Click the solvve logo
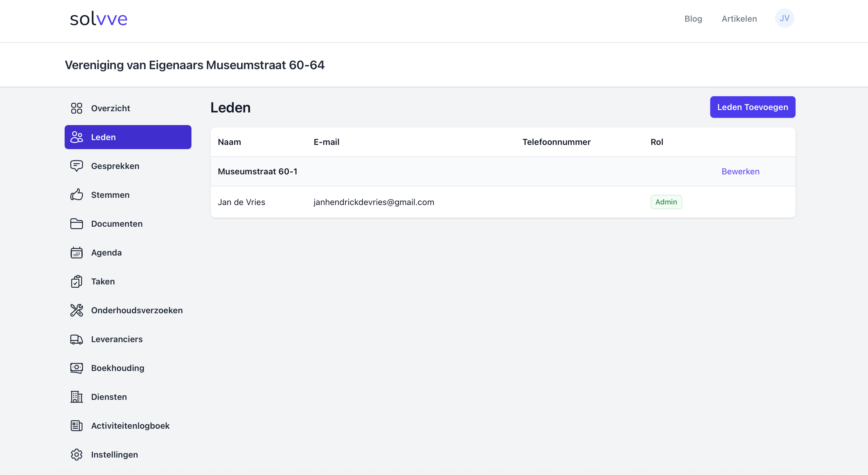 (99, 19)
